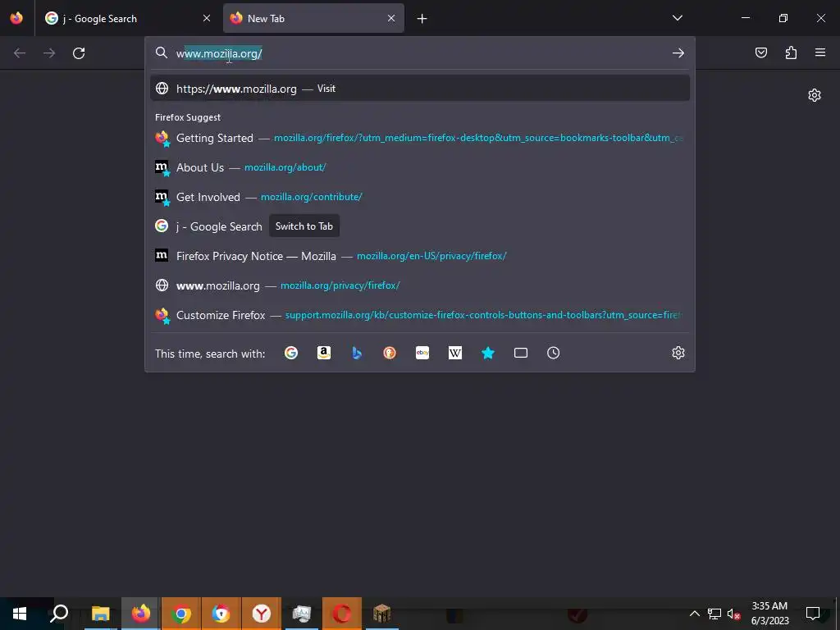Image resolution: width=840 pixels, height=630 pixels.
Task: Go back one page
Action: [x=20, y=53]
